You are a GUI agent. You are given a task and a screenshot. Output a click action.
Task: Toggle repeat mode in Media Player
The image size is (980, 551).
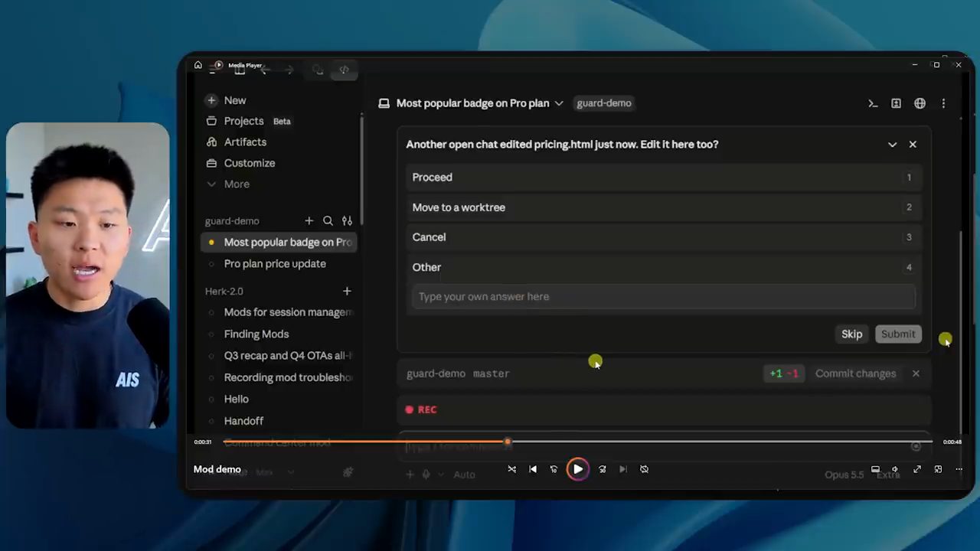644,469
